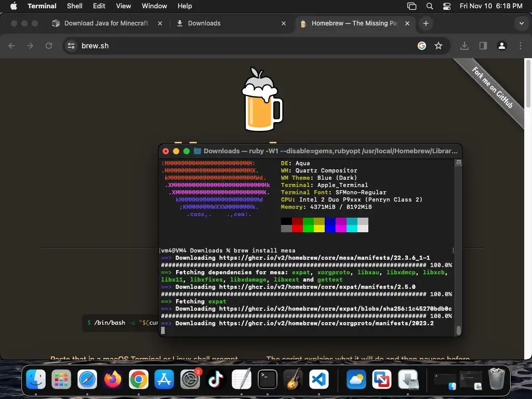This screenshot has width=532, height=399.
Task: Bookmark this page with the star
Action: [x=438, y=46]
